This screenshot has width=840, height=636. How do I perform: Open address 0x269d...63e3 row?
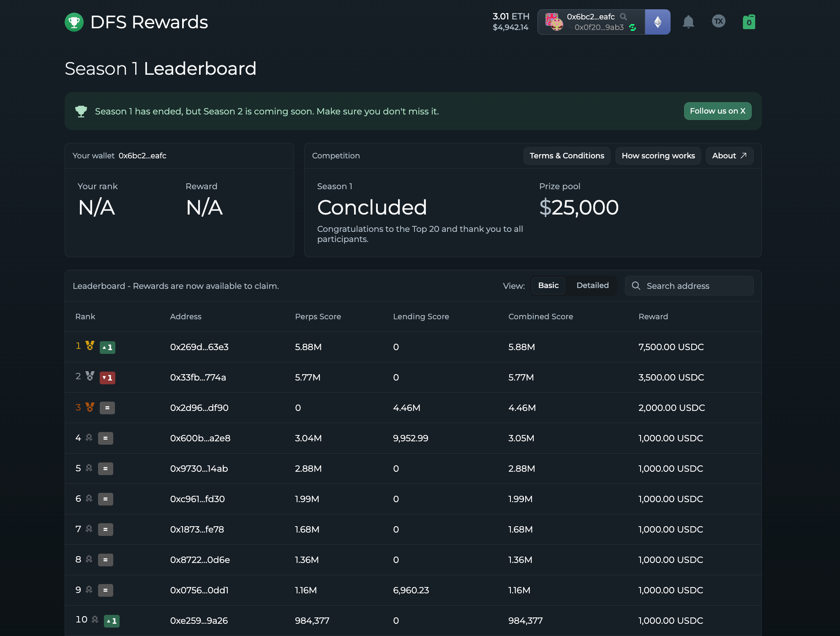413,347
